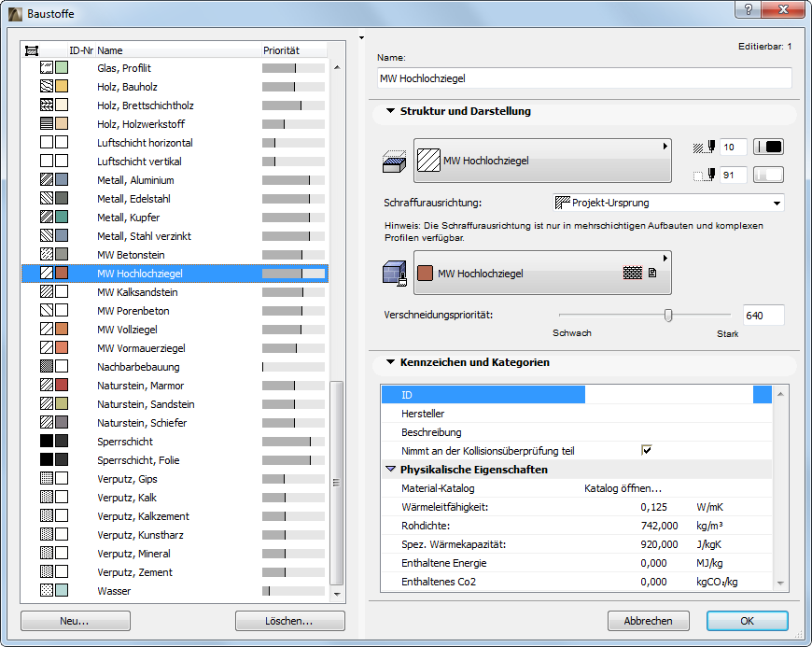Collapse the Struktur und Darstellung section
This screenshot has height=647, width=812.
pyautogui.click(x=390, y=111)
